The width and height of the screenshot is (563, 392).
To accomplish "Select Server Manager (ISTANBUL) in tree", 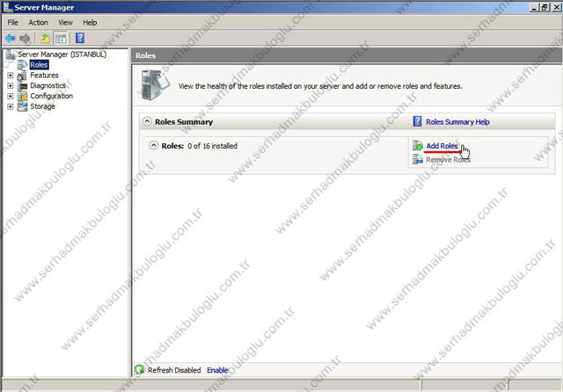I will (x=62, y=54).
